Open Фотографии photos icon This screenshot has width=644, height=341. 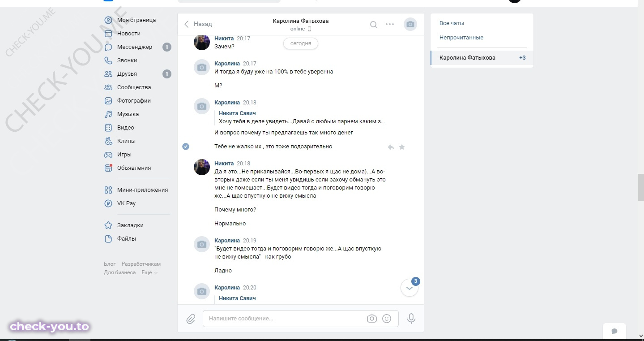[x=108, y=101]
